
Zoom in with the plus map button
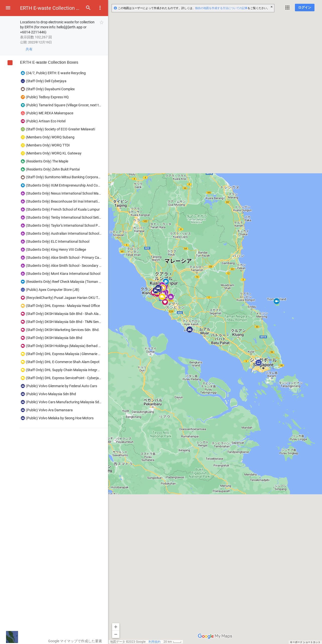pos(116,627)
